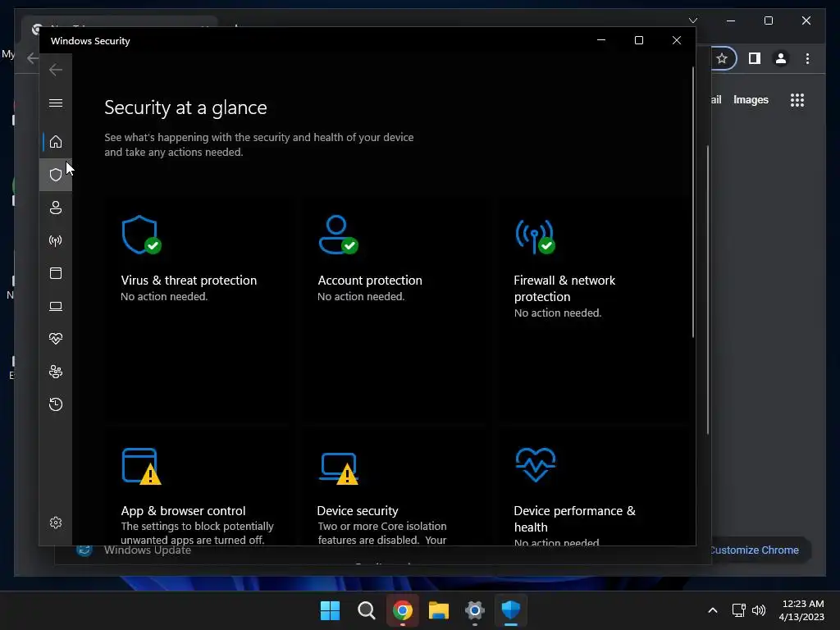Image resolution: width=840 pixels, height=630 pixels.
Task: Open the Chrome profile avatar icon
Action: pyautogui.click(x=781, y=58)
